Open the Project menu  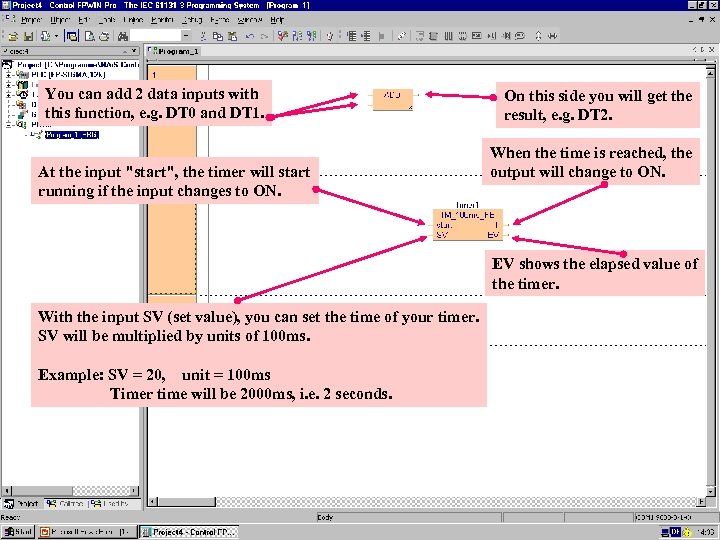tap(31, 20)
